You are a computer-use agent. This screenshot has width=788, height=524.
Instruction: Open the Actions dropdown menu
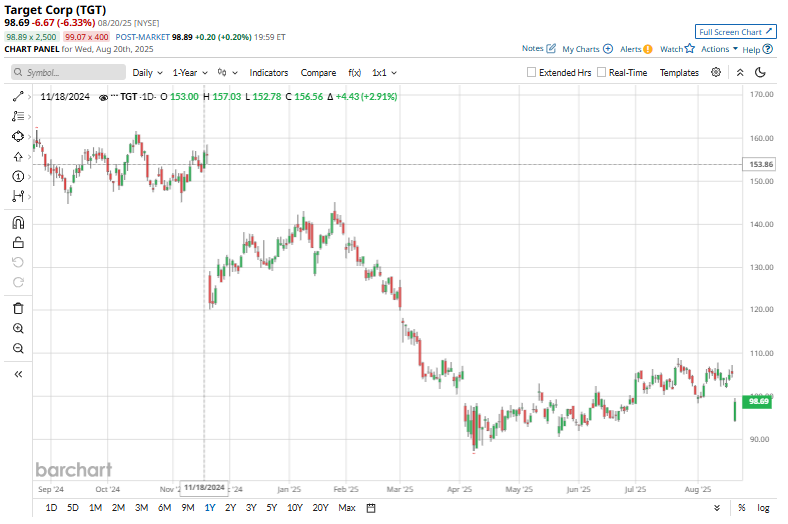(719, 49)
